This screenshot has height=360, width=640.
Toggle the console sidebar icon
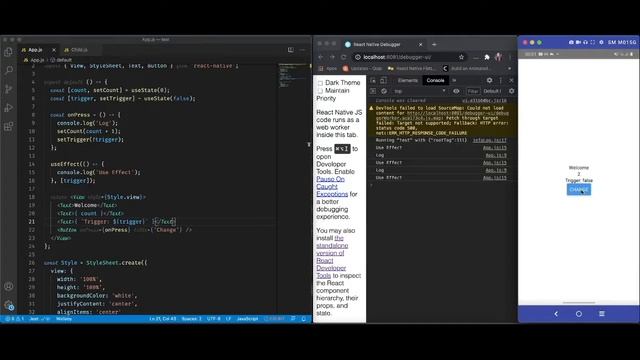coord(373,91)
